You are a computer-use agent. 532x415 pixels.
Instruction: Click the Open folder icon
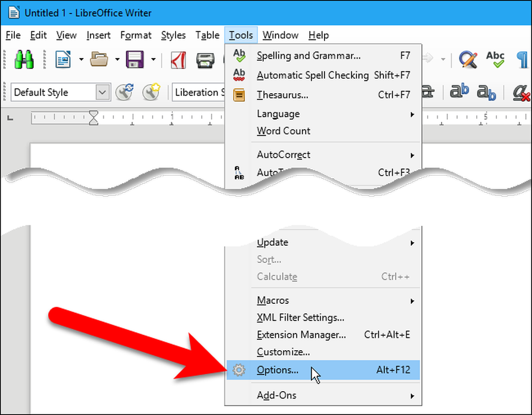[99, 60]
